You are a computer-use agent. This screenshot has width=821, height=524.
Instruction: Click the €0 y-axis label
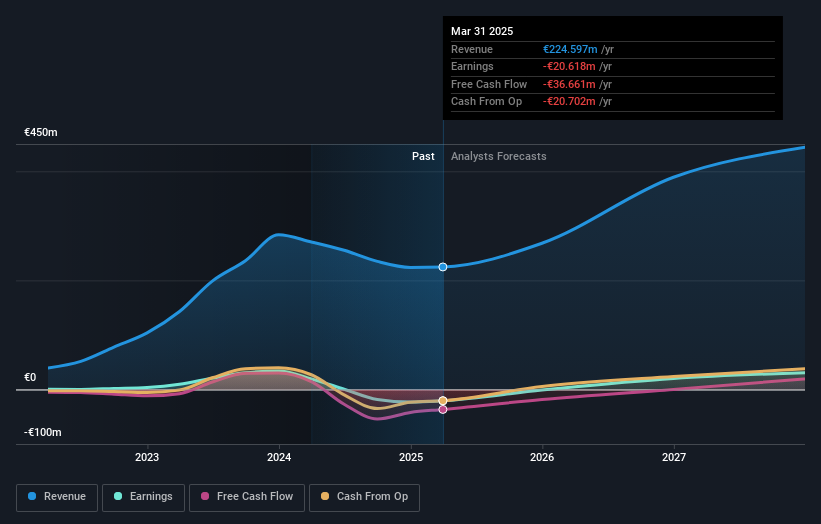click(x=30, y=377)
